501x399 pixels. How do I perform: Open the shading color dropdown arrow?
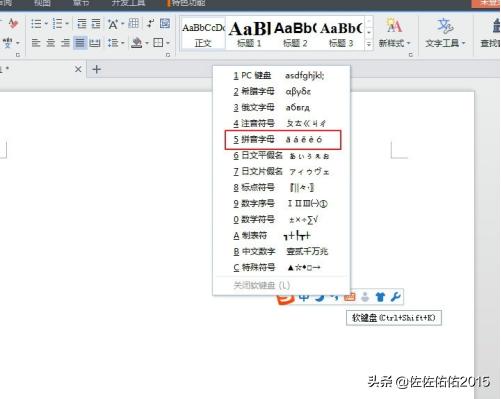(147, 43)
